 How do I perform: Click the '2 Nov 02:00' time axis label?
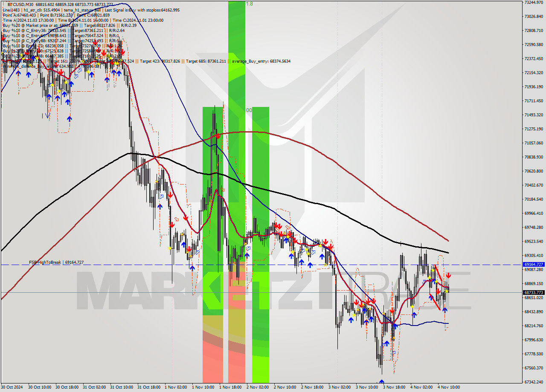click(x=258, y=387)
